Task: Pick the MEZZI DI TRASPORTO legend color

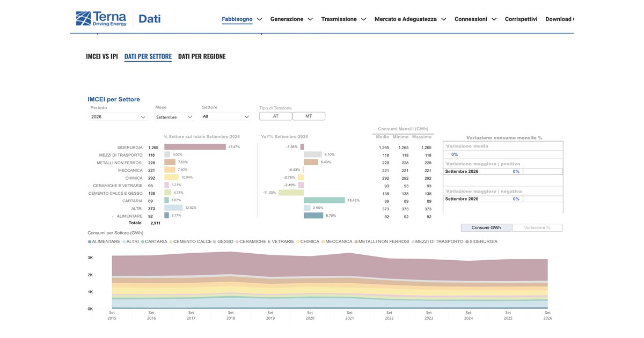Action: 413,242
